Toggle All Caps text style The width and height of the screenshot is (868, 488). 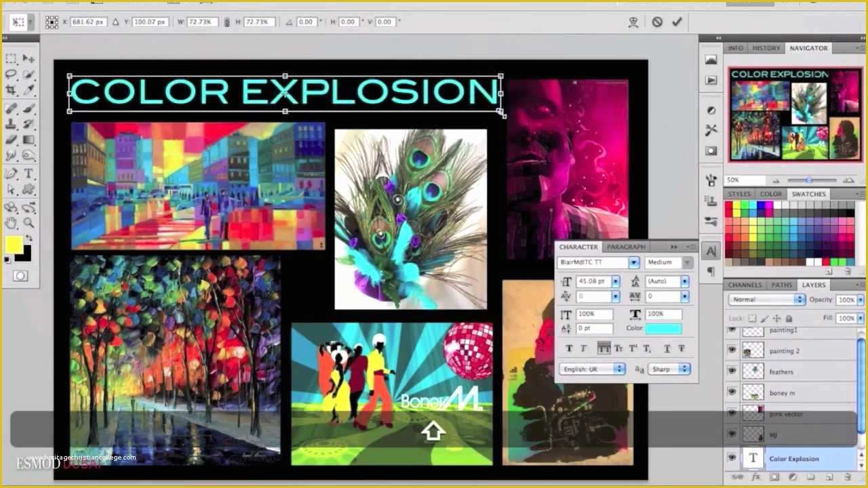click(x=604, y=348)
